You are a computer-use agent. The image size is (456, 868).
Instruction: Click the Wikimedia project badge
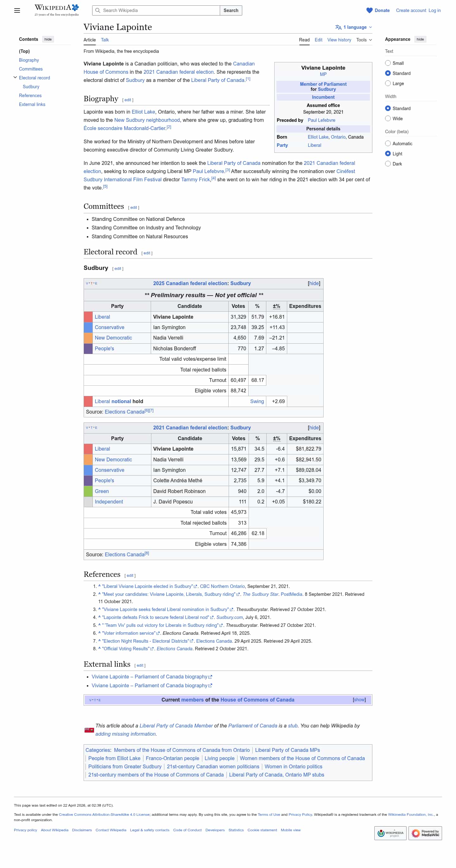click(390, 833)
